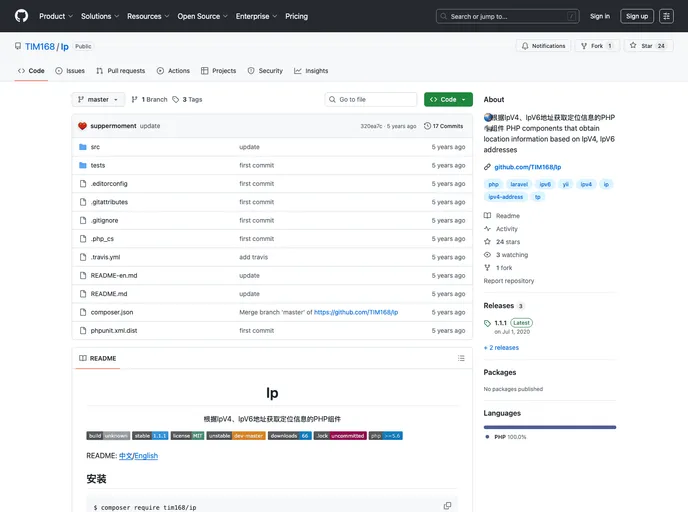This screenshot has height=512, width=688.
Task: Expand the Enterprise menu
Action: click(256, 16)
